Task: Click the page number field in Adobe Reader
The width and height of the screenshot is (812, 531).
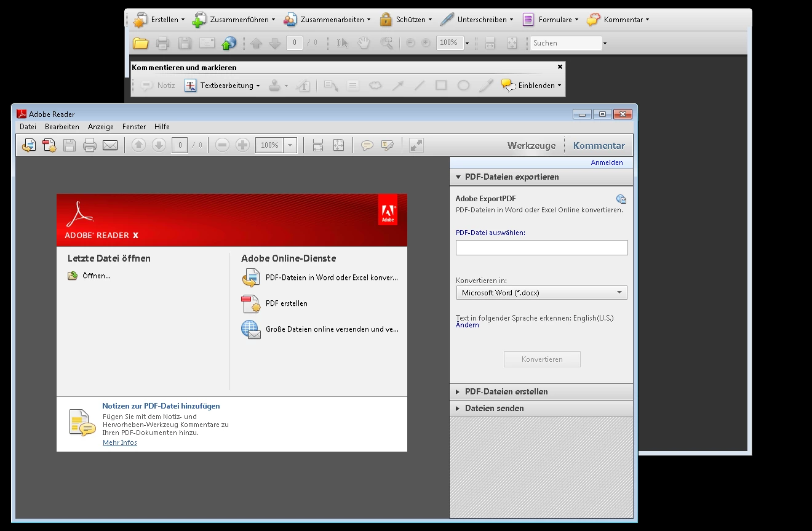Action: pos(180,145)
